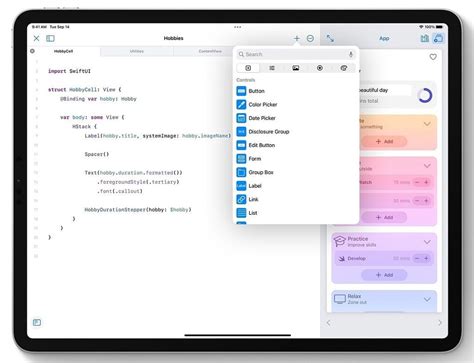474x363 pixels.
Task: Tap the monitor icon on the Relax card
Action: pos(340,299)
